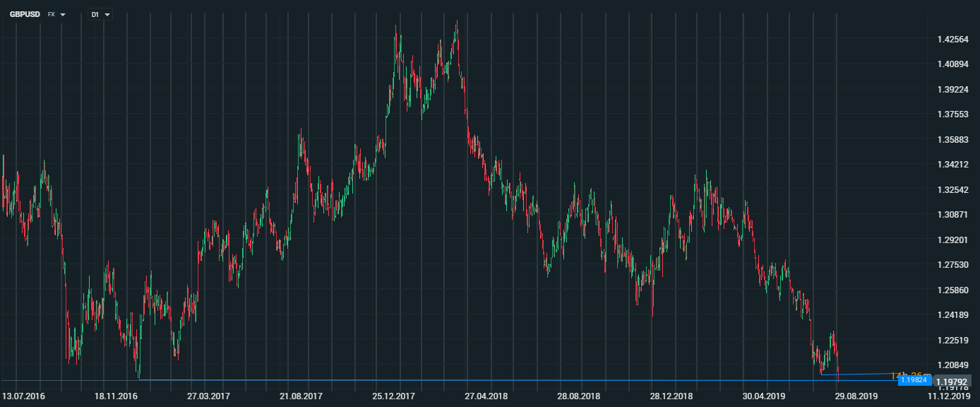Click the FX asset class label
The width and height of the screenshot is (980, 407).
[51, 14]
